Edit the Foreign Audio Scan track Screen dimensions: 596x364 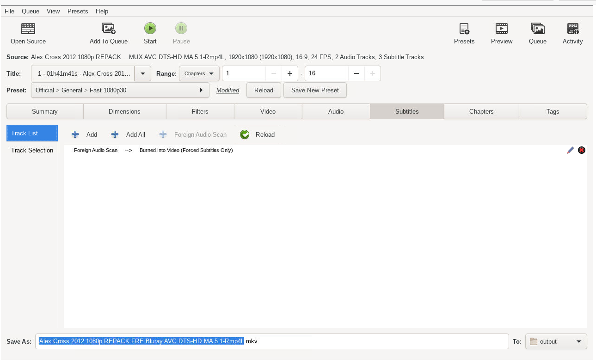(570, 150)
